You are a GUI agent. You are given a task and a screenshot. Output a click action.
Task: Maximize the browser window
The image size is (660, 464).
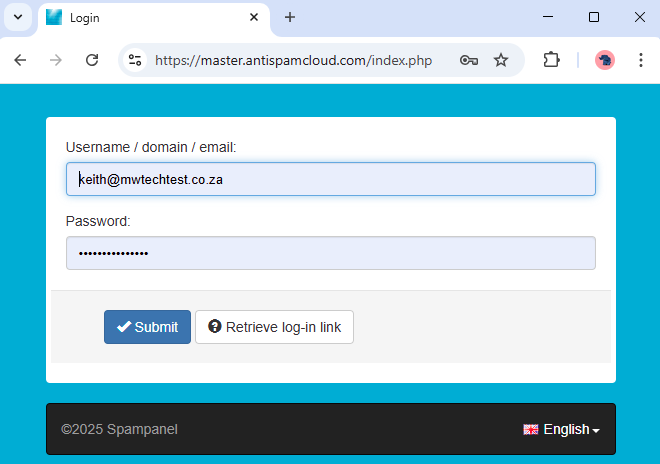point(594,17)
